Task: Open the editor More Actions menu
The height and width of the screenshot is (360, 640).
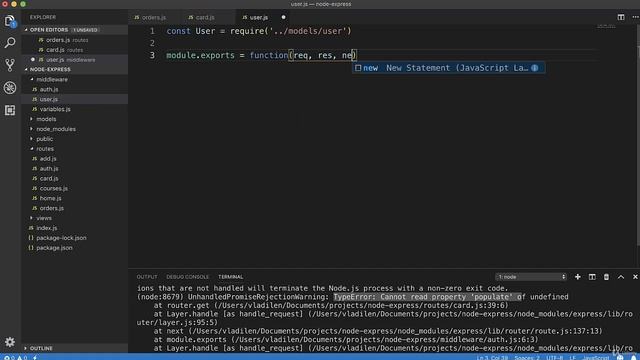Action: [635, 17]
